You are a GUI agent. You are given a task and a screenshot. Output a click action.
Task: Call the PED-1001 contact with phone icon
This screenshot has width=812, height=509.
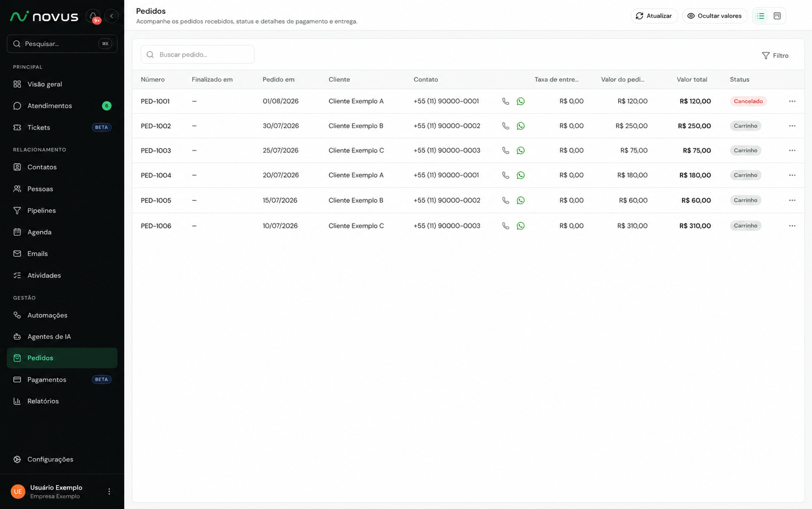click(x=505, y=101)
